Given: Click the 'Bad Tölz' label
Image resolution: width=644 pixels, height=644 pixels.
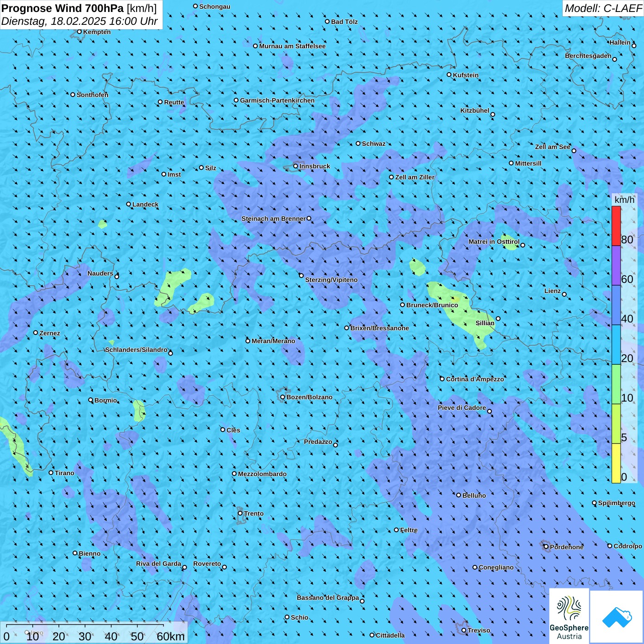Looking at the screenshot, I should coord(344,22).
